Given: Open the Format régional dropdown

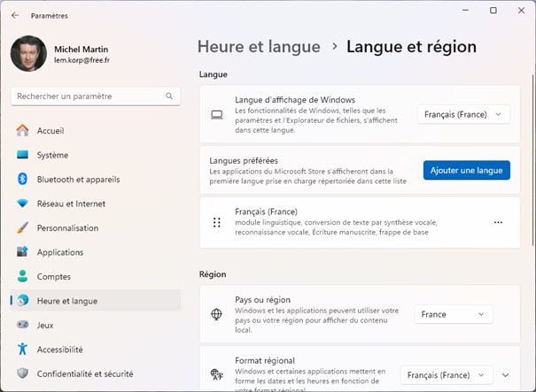Looking at the screenshot, I should 445,375.
